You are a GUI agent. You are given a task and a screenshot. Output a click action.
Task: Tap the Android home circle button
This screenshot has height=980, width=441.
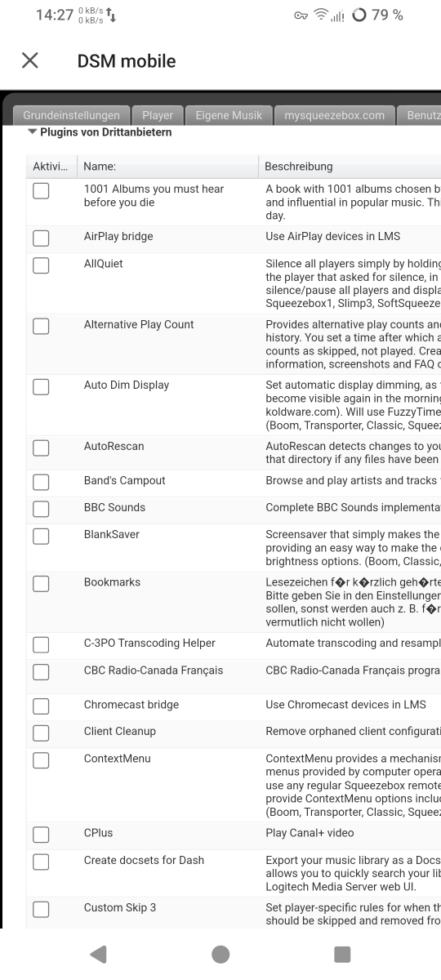(220, 954)
